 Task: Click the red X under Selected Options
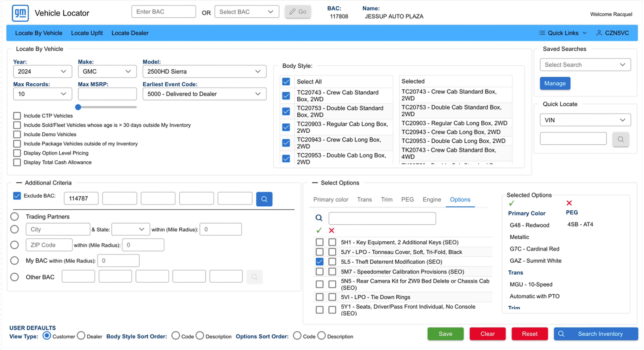[569, 203]
